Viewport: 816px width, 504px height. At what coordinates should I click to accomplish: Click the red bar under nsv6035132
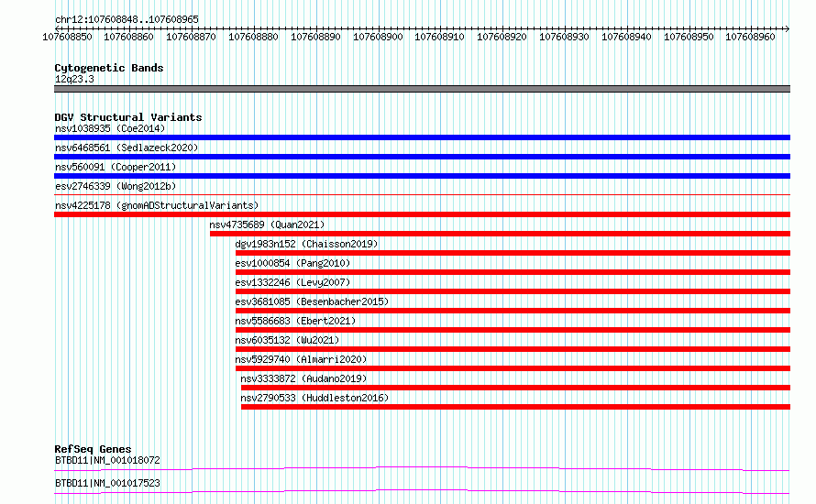tap(513, 349)
